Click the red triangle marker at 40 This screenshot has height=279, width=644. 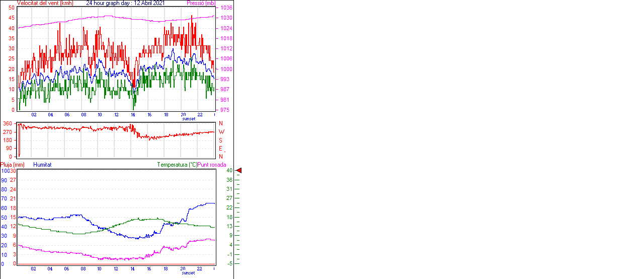[239, 171]
